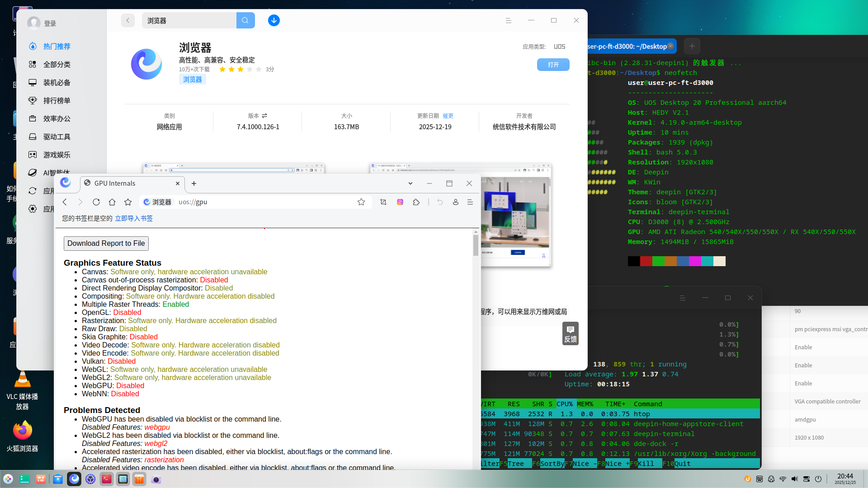Click the vertical scrollbar of the GPU report page
This screenshot has height=488, width=868.
coord(475,246)
